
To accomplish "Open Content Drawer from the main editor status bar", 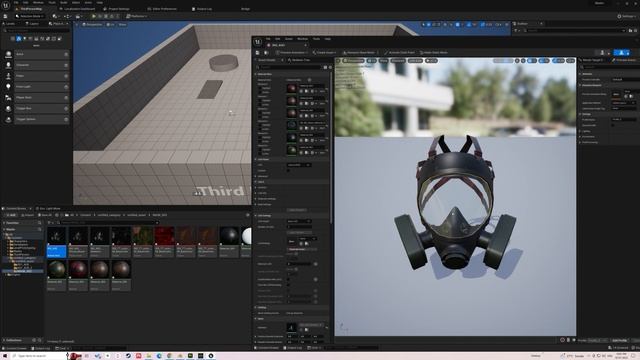I will tap(16, 348).
